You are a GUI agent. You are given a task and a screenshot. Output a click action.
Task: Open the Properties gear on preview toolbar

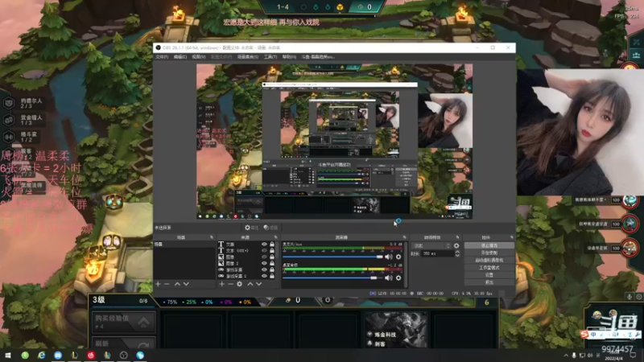pos(251,228)
